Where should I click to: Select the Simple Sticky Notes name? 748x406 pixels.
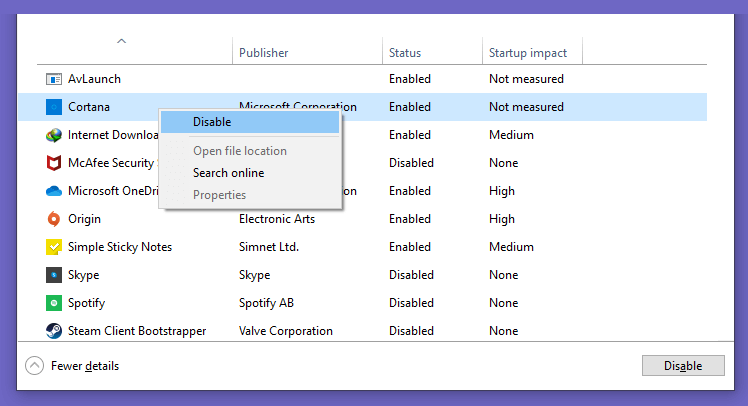coord(120,247)
